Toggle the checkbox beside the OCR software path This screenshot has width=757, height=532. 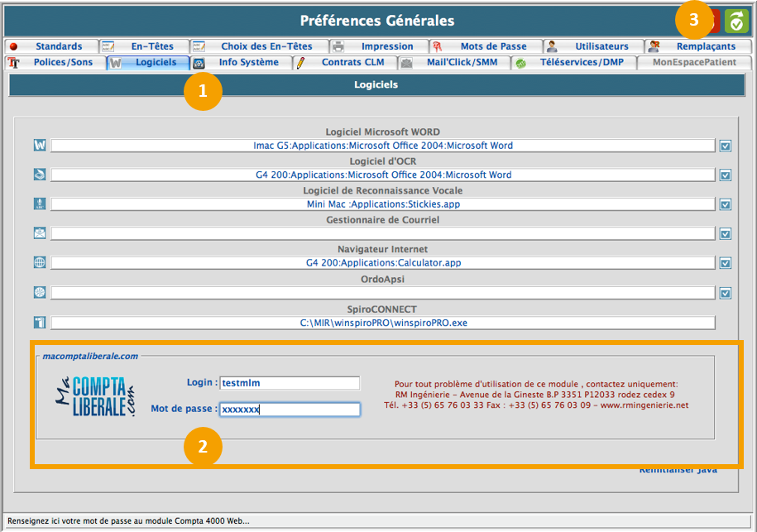coord(725,175)
